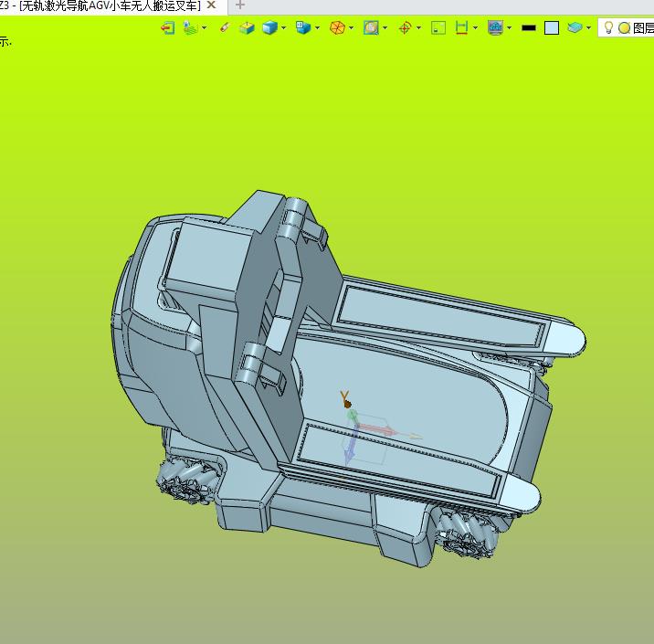Click the green square frame icon

click(438, 28)
